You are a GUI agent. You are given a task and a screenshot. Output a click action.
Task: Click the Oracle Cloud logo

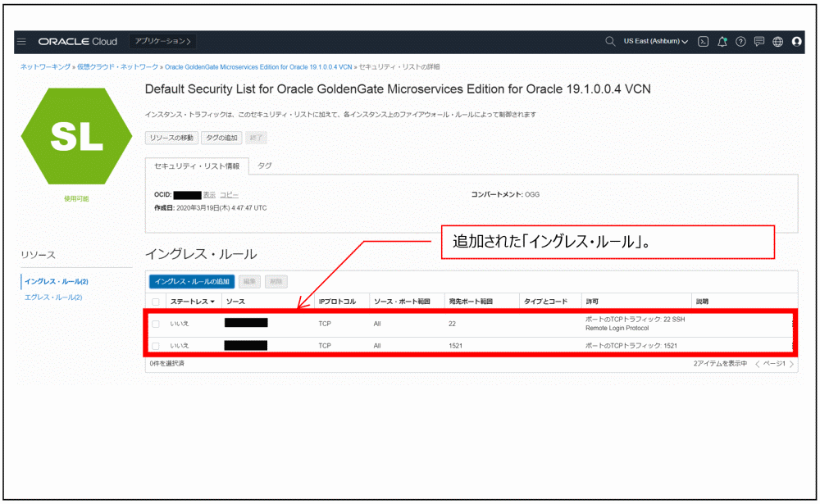click(77, 41)
